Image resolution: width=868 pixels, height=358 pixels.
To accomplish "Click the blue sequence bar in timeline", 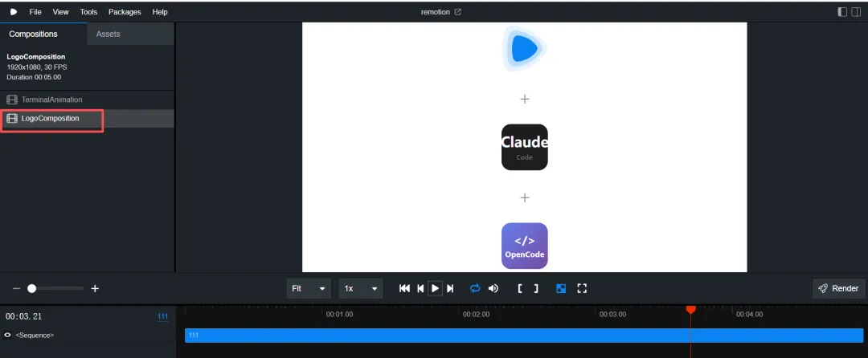I will point(524,336).
